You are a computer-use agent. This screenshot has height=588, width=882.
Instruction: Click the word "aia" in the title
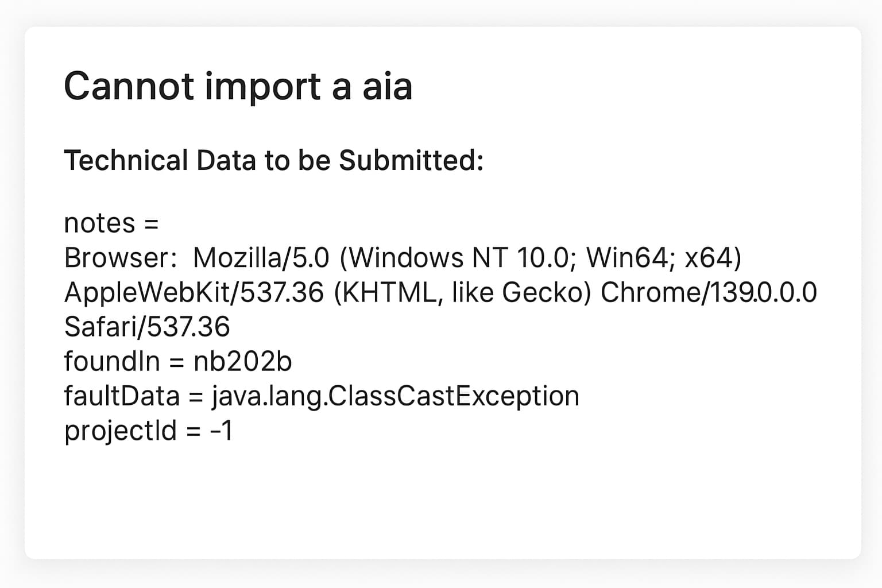pyautogui.click(x=387, y=87)
